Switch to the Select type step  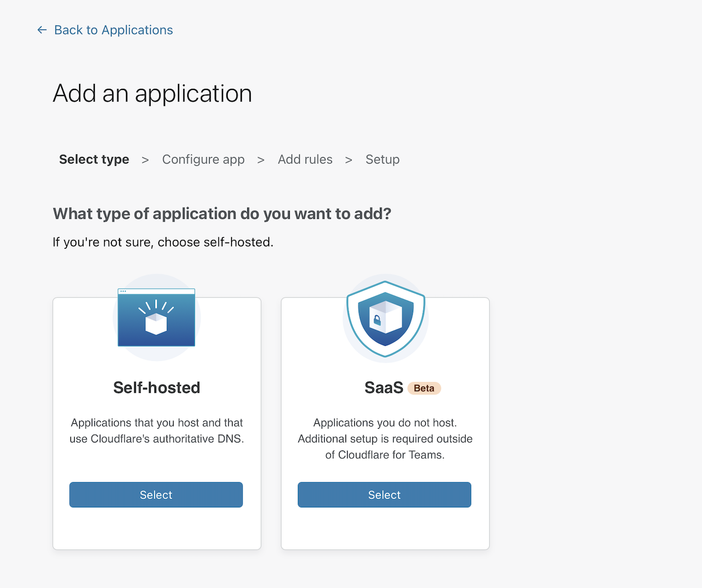[x=94, y=159]
